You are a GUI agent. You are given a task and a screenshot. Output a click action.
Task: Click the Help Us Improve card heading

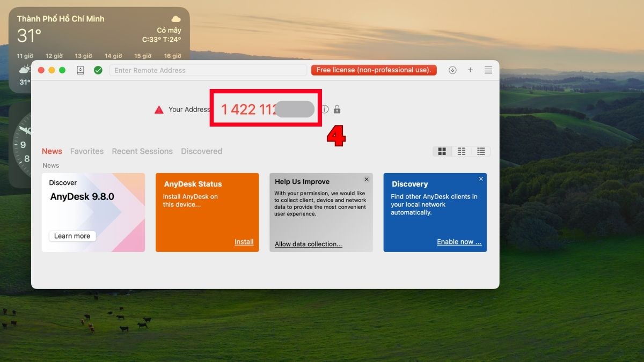(302, 182)
